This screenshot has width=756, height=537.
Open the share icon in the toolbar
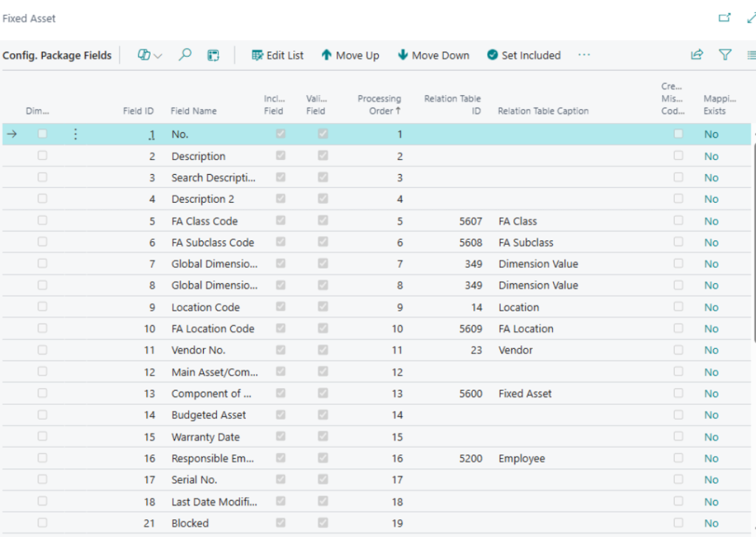tap(696, 55)
